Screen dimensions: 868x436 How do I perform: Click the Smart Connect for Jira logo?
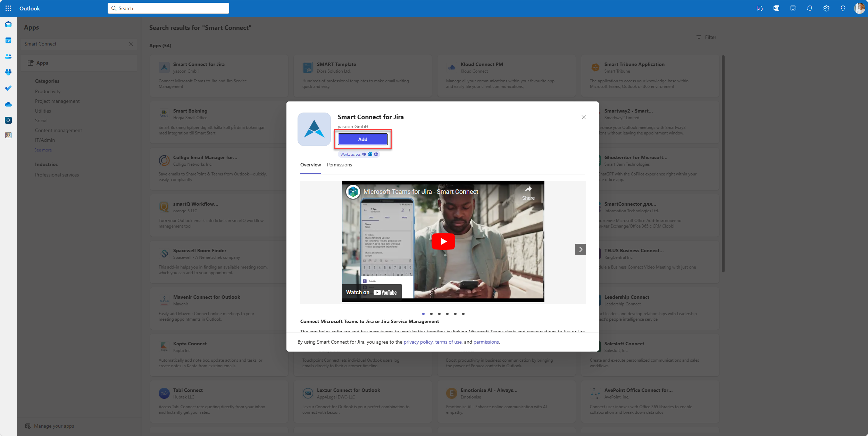coord(314,129)
